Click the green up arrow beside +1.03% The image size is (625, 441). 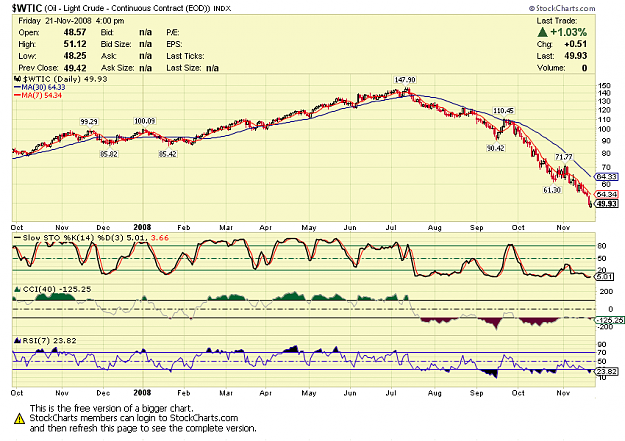click(542, 32)
